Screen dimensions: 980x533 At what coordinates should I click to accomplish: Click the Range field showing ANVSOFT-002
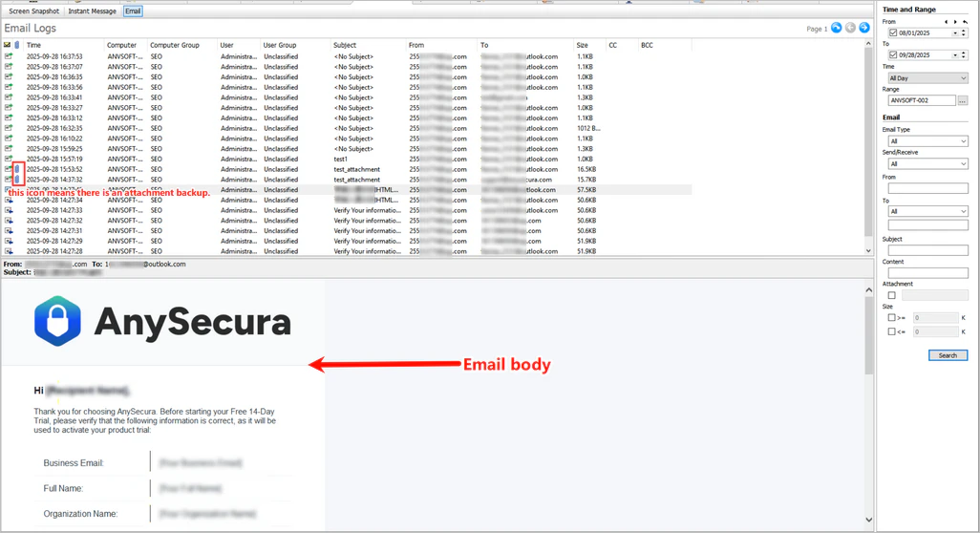click(x=922, y=100)
